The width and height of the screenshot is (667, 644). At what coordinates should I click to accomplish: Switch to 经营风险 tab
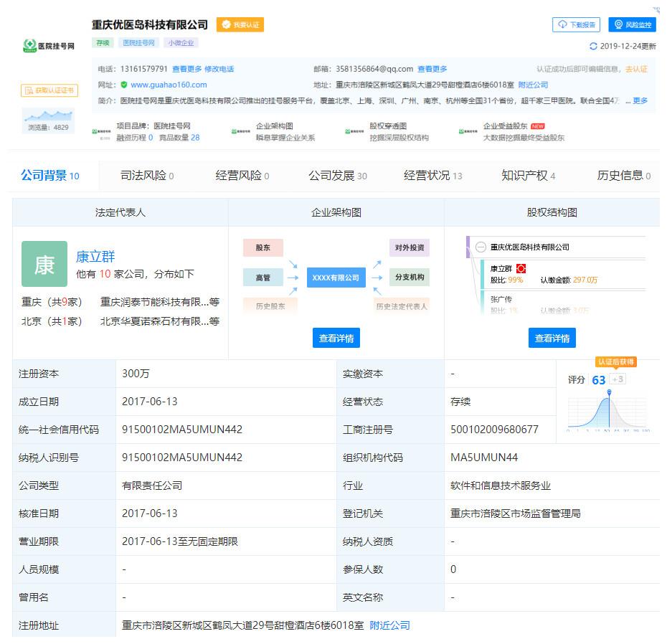[x=242, y=175]
